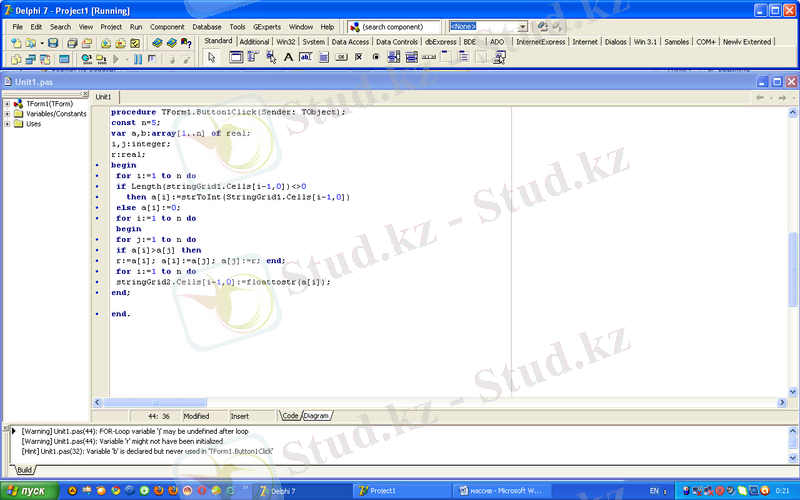Viewport: 800px width, 500px height.
Task: Open the dropdown arrow beside Open file
Action: point(42,43)
